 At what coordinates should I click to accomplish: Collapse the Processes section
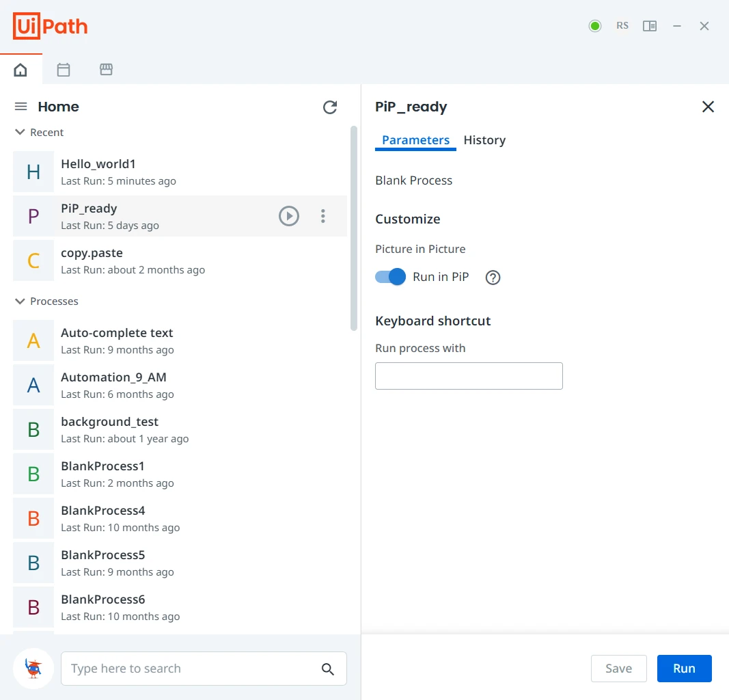[x=20, y=301]
